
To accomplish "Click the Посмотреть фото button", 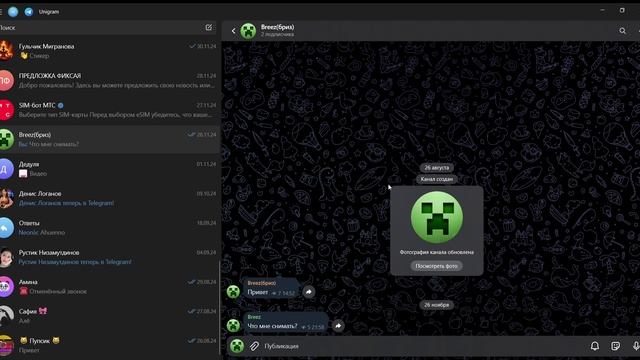I will pyautogui.click(x=436, y=266).
